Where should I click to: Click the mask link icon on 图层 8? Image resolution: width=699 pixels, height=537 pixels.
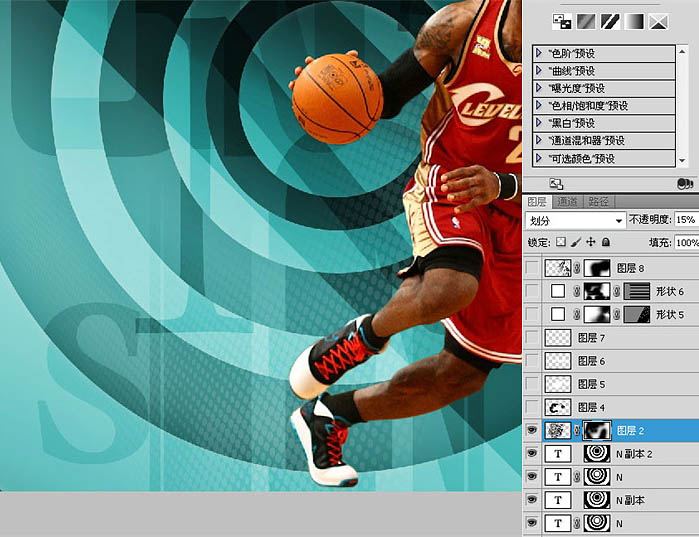[577, 268]
